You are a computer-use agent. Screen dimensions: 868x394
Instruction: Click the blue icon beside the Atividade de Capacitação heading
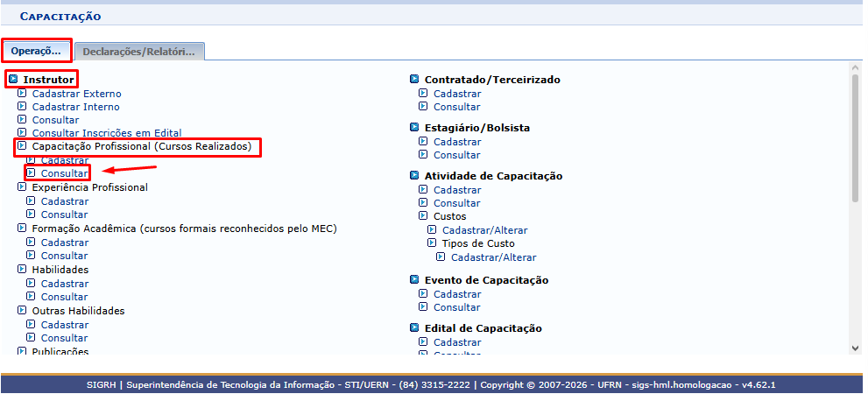coord(414,175)
